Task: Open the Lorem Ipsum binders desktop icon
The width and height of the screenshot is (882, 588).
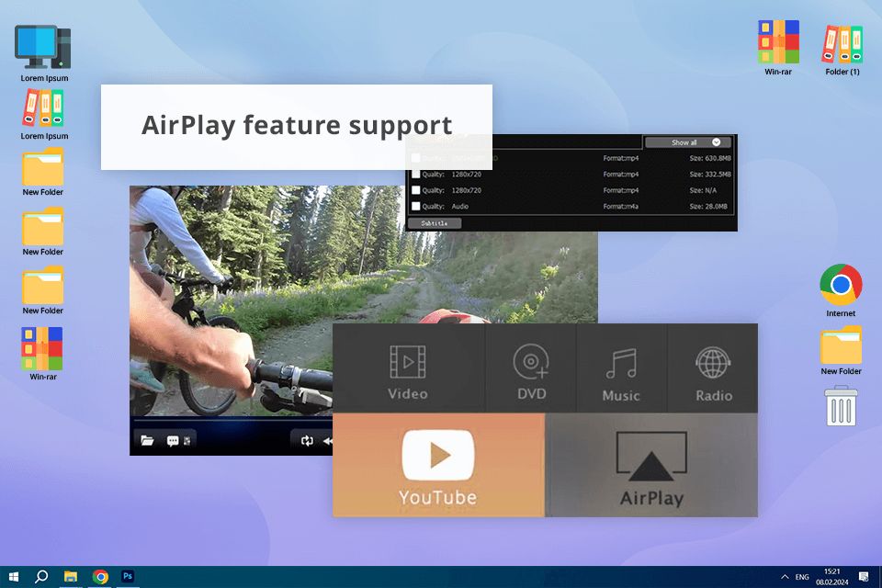Action: (x=44, y=114)
